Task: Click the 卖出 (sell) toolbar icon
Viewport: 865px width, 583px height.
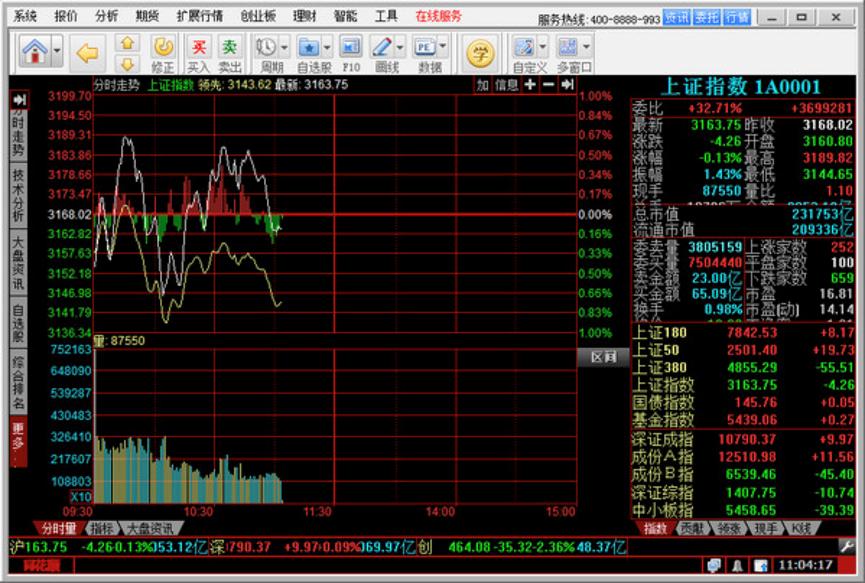Action: pos(230,47)
